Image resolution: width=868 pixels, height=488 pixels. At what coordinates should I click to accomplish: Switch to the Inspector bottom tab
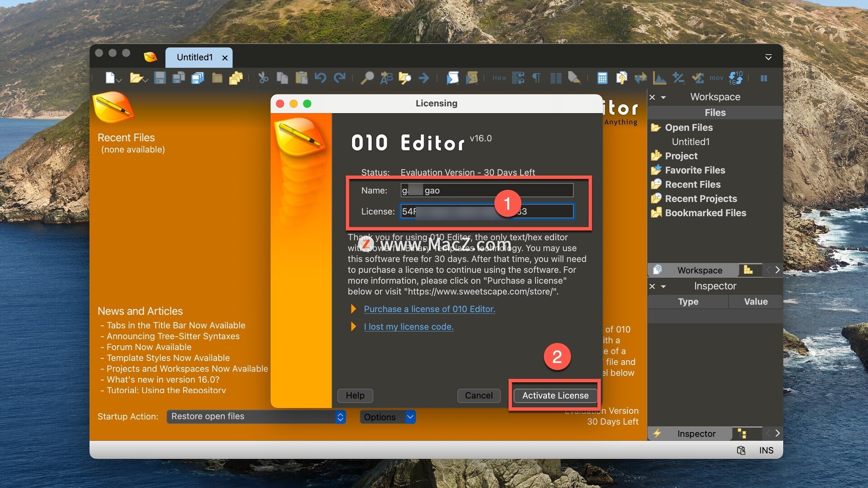[690, 434]
